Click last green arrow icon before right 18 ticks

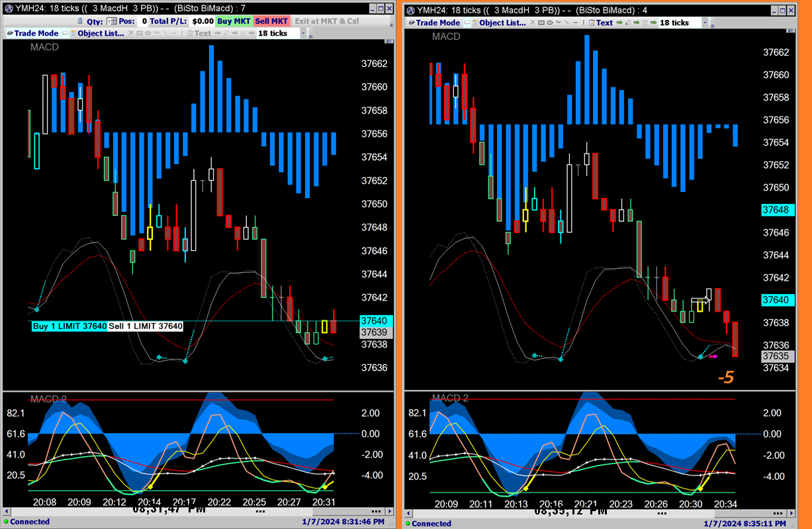(x=653, y=23)
